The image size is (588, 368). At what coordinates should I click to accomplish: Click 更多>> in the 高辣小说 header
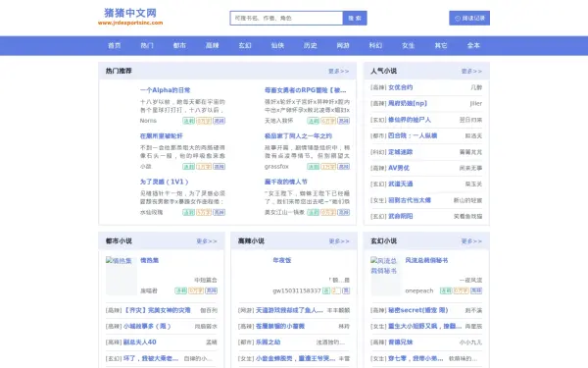(339, 241)
